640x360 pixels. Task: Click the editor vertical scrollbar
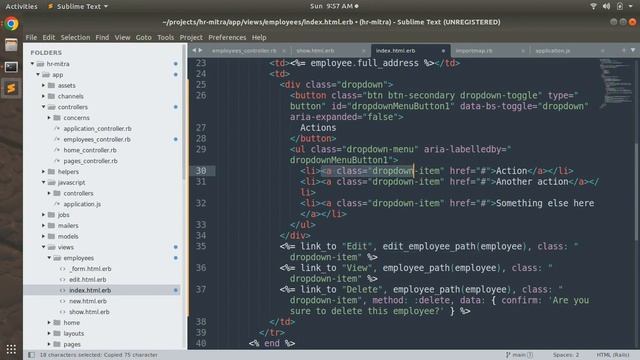pyautogui.click(x=637, y=192)
